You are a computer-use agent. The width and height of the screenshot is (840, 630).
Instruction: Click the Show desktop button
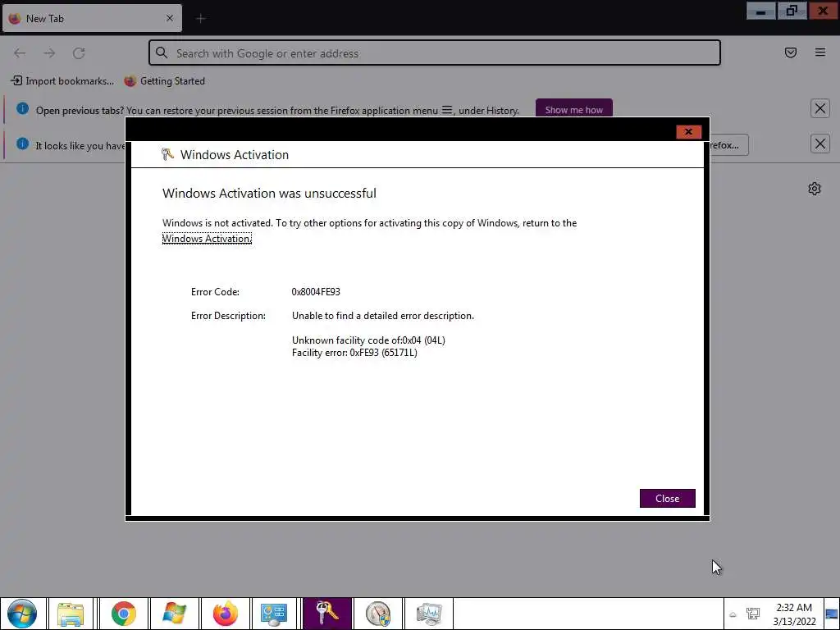pos(832,614)
